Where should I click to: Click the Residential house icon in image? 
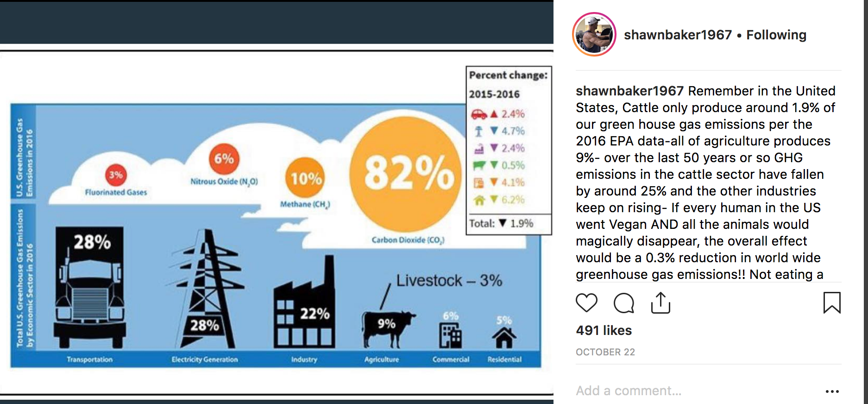click(x=504, y=338)
